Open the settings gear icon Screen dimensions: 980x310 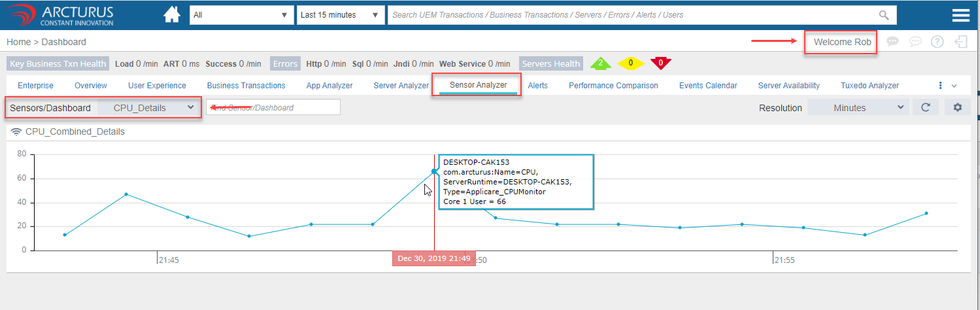pos(957,107)
